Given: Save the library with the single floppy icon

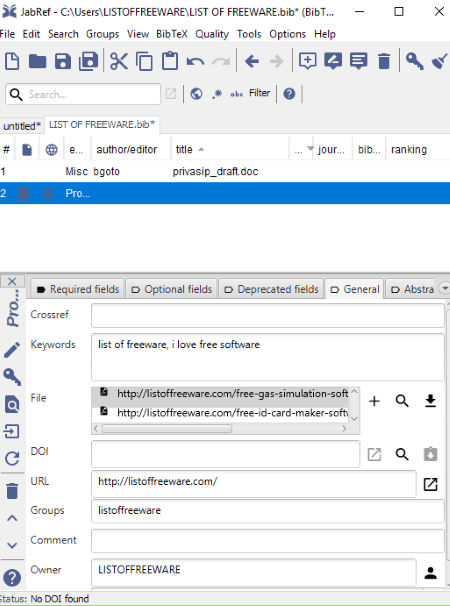Looking at the screenshot, I should [x=63, y=61].
